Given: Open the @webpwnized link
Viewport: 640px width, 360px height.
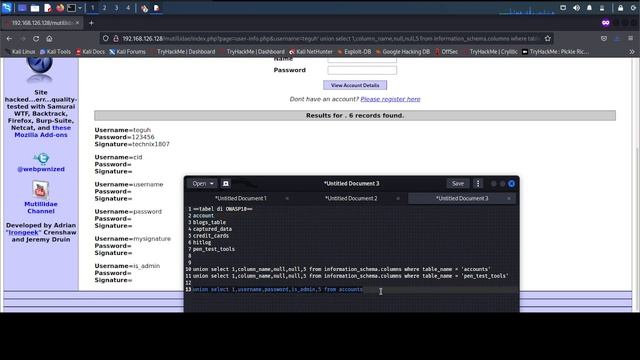Looking at the screenshot, I should 41,169.
